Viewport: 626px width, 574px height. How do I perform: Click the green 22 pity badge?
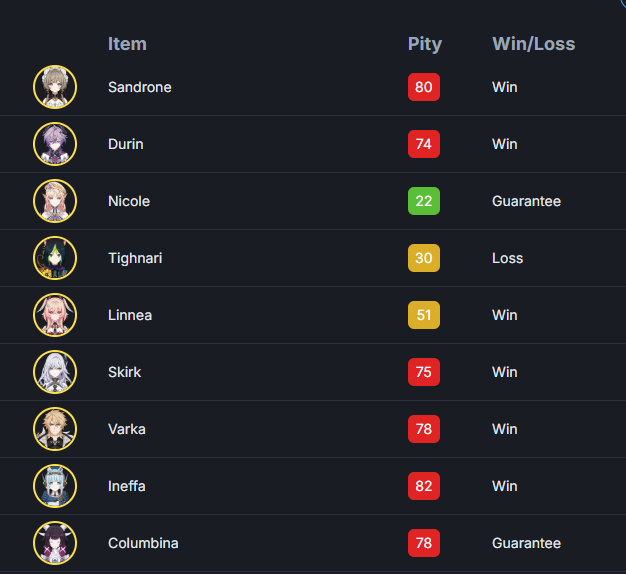coord(424,201)
